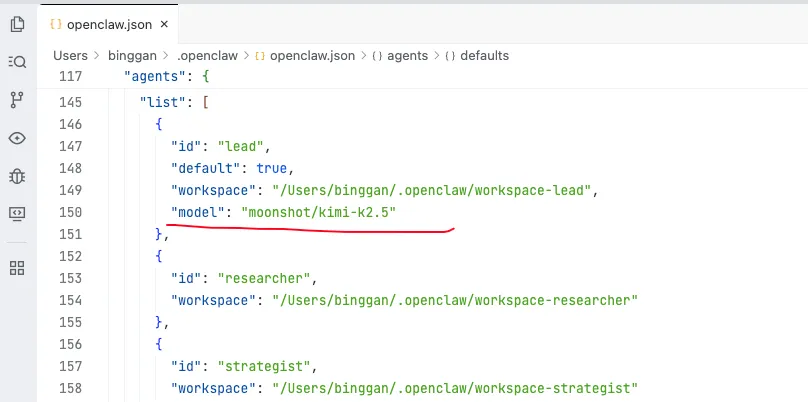Click the eye icon in activity bar

pos(17,137)
